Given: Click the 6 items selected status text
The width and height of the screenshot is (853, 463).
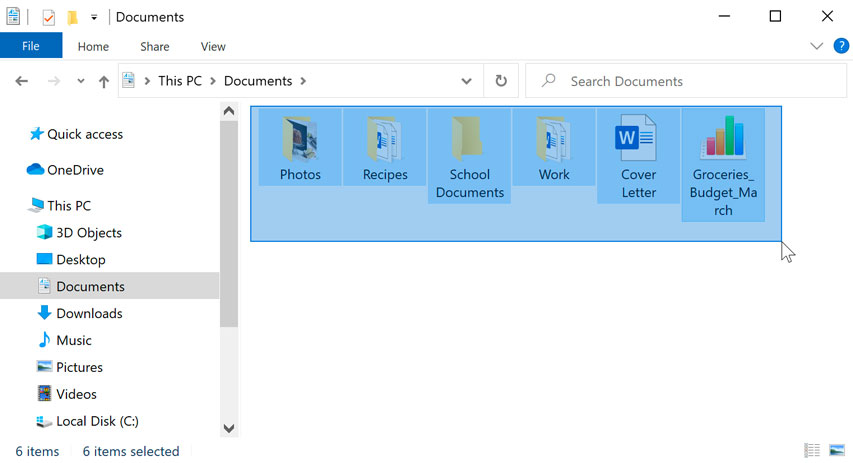Looking at the screenshot, I should click(x=131, y=451).
